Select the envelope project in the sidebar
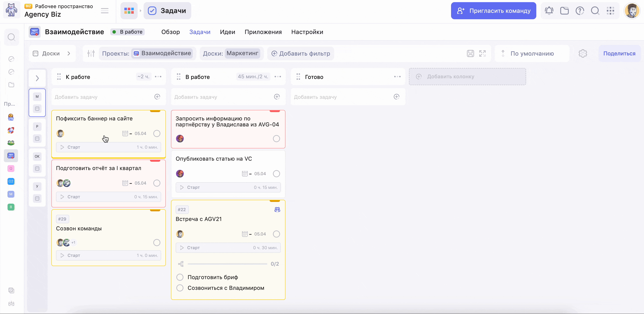644x314 pixels. tap(11, 156)
